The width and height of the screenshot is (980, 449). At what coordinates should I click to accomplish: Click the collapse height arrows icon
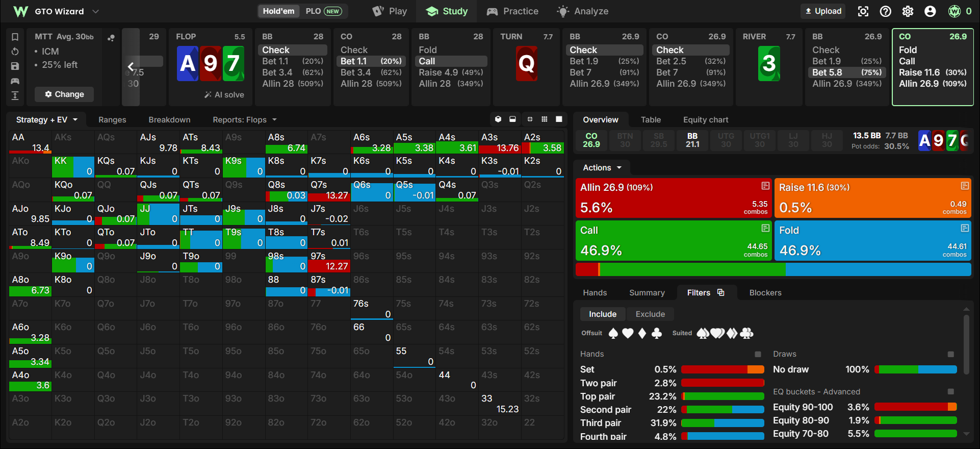pos(15,95)
